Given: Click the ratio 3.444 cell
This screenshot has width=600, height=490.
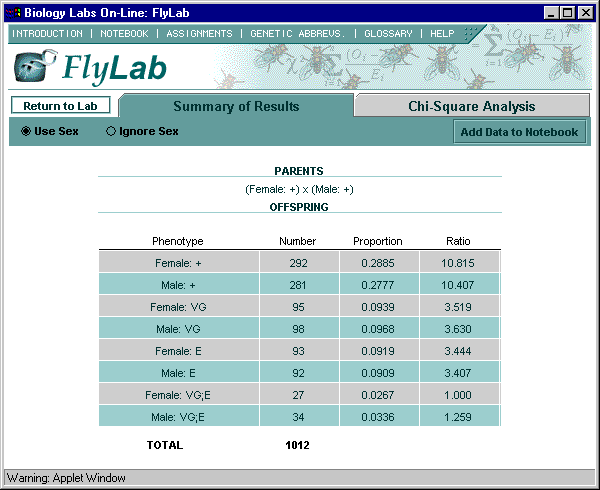Looking at the screenshot, I should [460, 351].
